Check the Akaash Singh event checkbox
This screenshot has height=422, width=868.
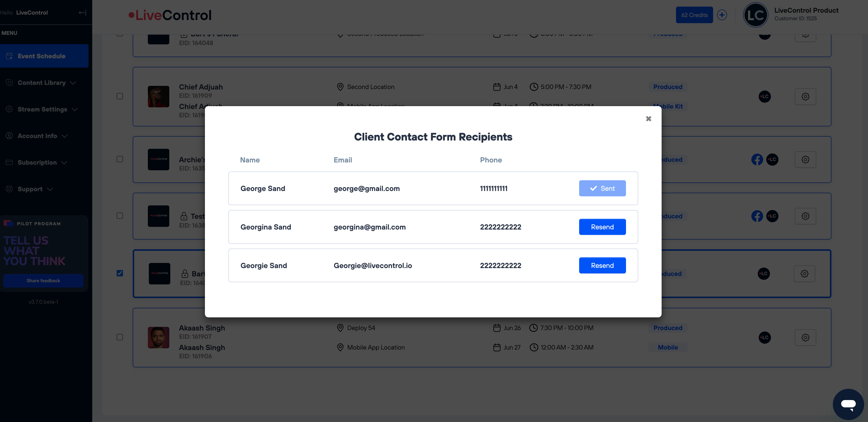120,337
